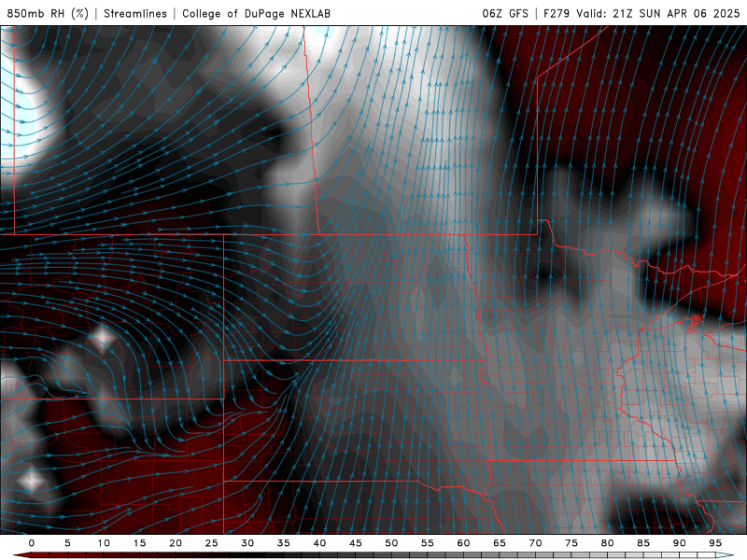Click the "80" colorbar scale label
747x560 pixels.
(608, 543)
